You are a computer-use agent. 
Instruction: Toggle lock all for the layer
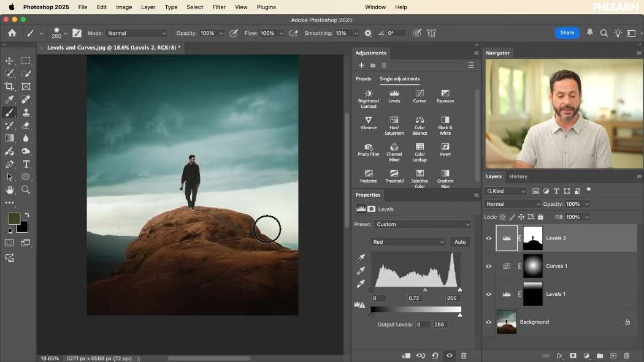coord(540,217)
